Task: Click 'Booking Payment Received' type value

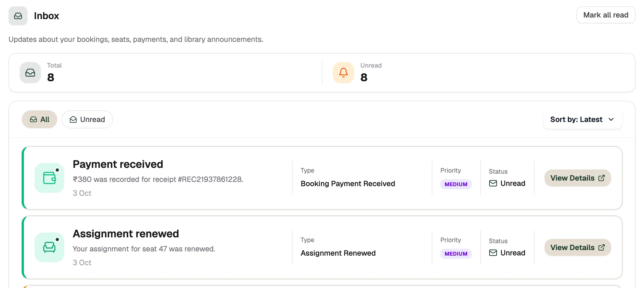Action: (x=348, y=184)
